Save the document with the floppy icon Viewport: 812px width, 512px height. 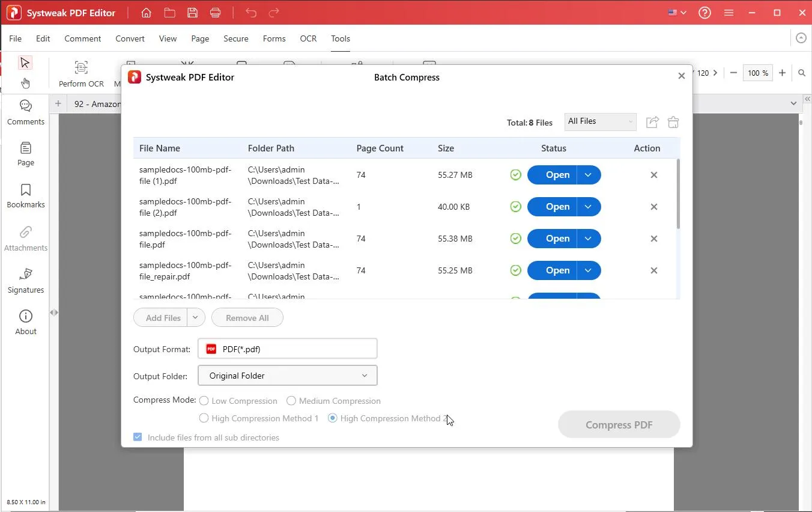192,13
